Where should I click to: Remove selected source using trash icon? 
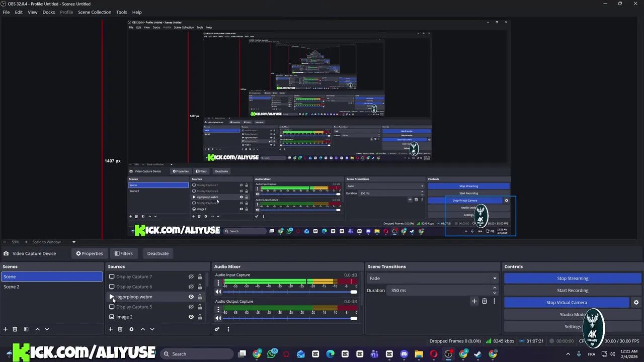(120, 329)
